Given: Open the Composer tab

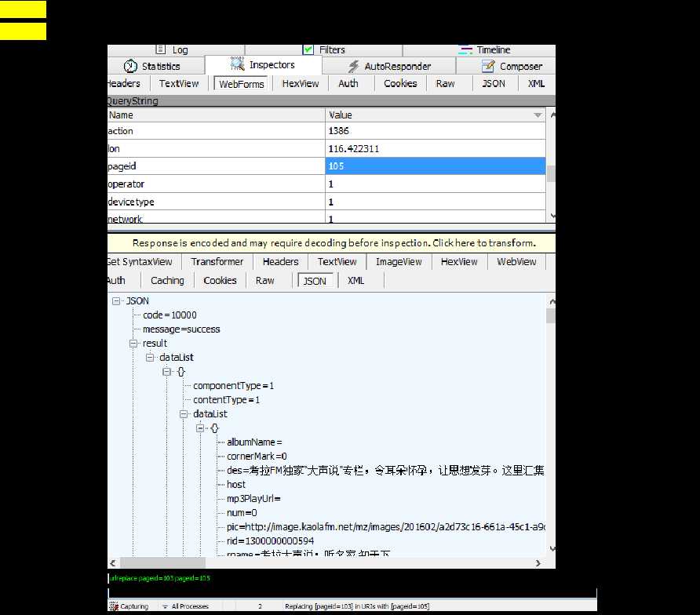Looking at the screenshot, I should [x=506, y=66].
